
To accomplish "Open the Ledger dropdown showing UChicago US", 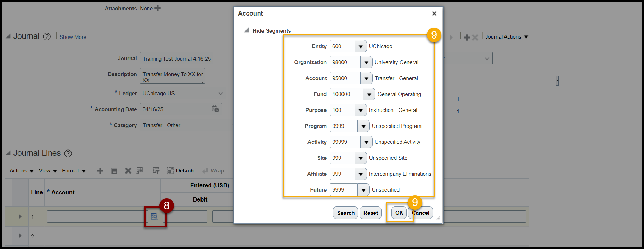I will [220, 94].
